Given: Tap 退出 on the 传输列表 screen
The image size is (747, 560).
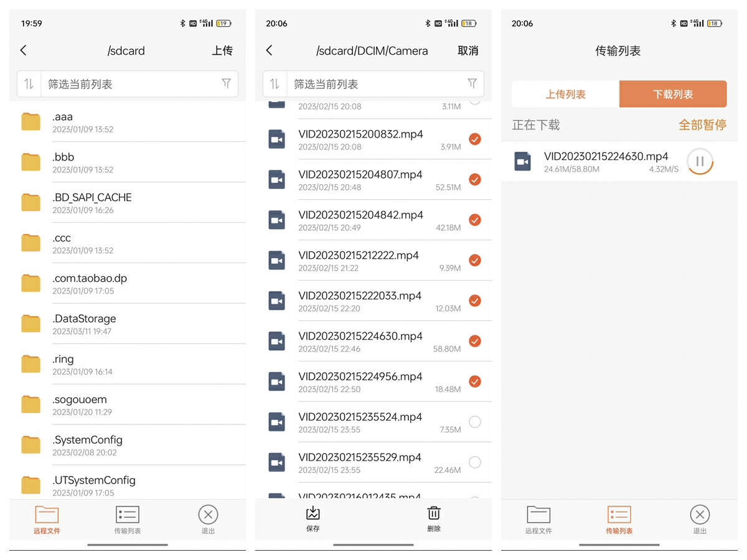Looking at the screenshot, I should point(700,520).
